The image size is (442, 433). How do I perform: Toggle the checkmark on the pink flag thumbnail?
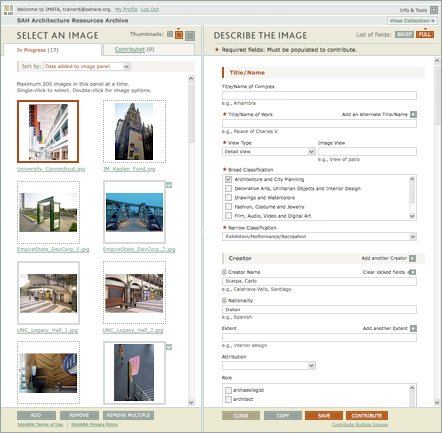tap(169, 347)
